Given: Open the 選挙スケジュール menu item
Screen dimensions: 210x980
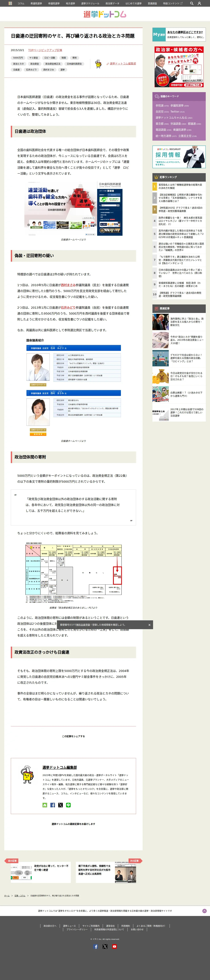Looking at the screenshot, I should pyautogui.click(x=90, y=3).
